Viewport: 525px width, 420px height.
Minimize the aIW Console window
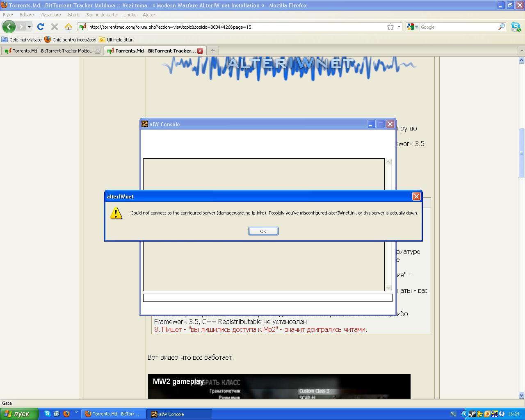point(371,124)
